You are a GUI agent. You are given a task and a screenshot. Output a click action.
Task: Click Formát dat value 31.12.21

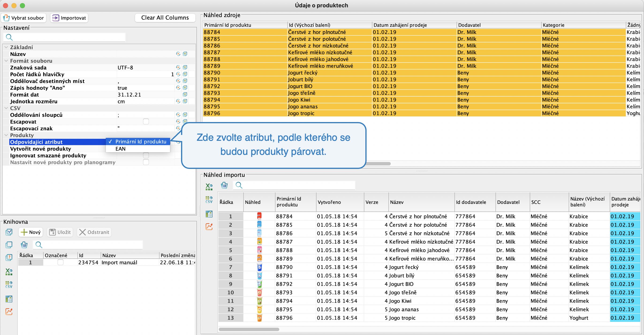pyautogui.click(x=146, y=94)
